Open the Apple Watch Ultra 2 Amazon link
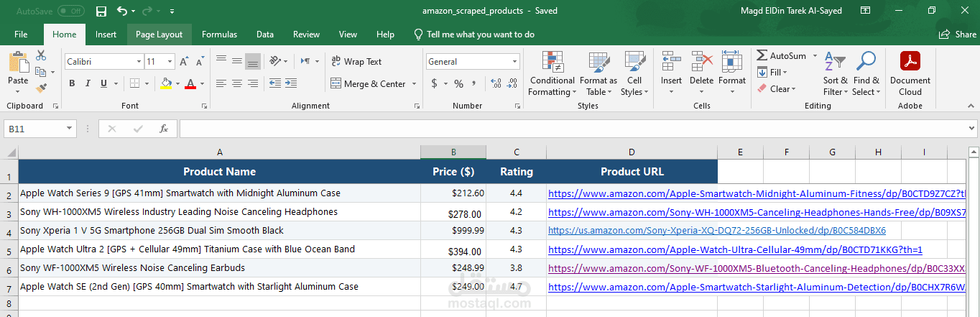980x317 pixels. (735, 250)
